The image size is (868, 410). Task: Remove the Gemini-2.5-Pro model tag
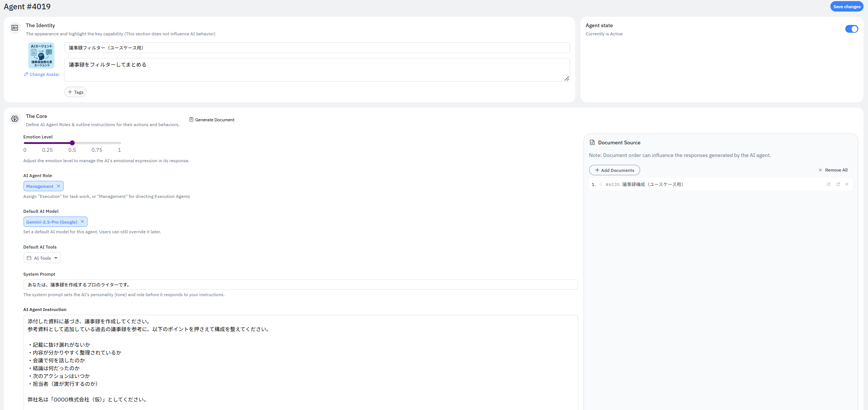tap(82, 222)
